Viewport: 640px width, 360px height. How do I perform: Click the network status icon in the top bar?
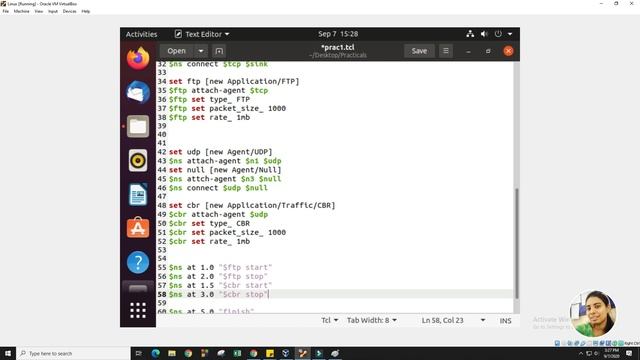pyautogui.click(x=470, y=34)
